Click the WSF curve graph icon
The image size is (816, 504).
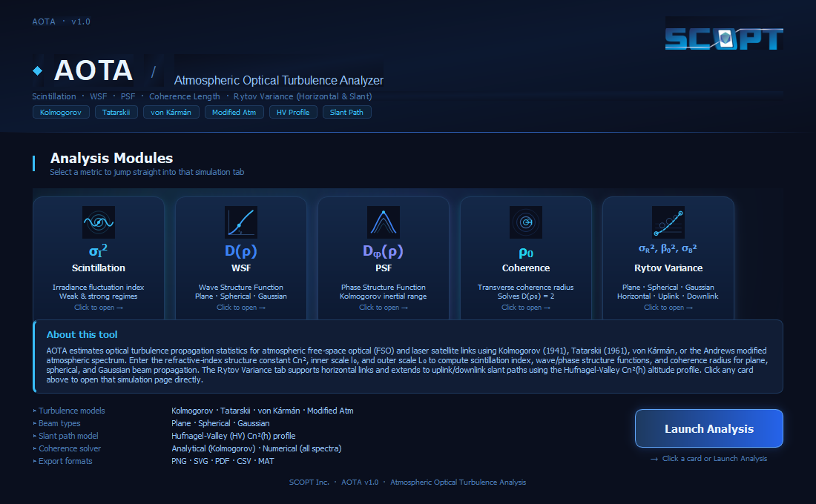click(241, 222)
